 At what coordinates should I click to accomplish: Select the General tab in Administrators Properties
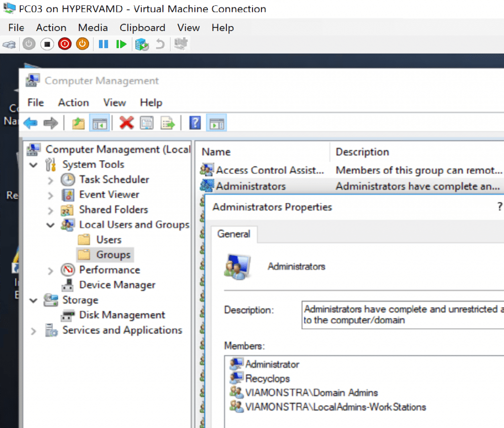point(234,234)
